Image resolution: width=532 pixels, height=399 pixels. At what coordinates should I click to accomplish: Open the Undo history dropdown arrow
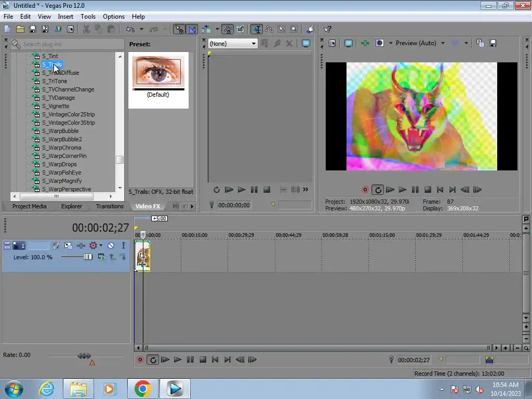coord(141,30)
